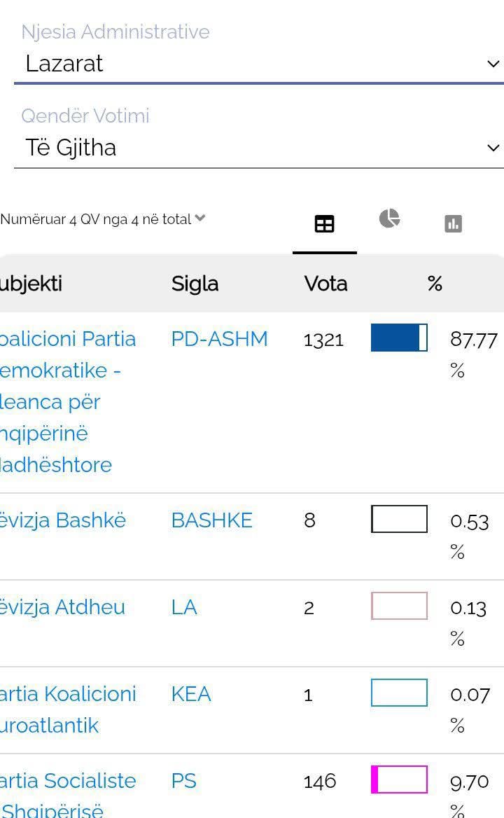Show the pie chart view
This screenshot has height=818, width=504.
coord(389,219)
